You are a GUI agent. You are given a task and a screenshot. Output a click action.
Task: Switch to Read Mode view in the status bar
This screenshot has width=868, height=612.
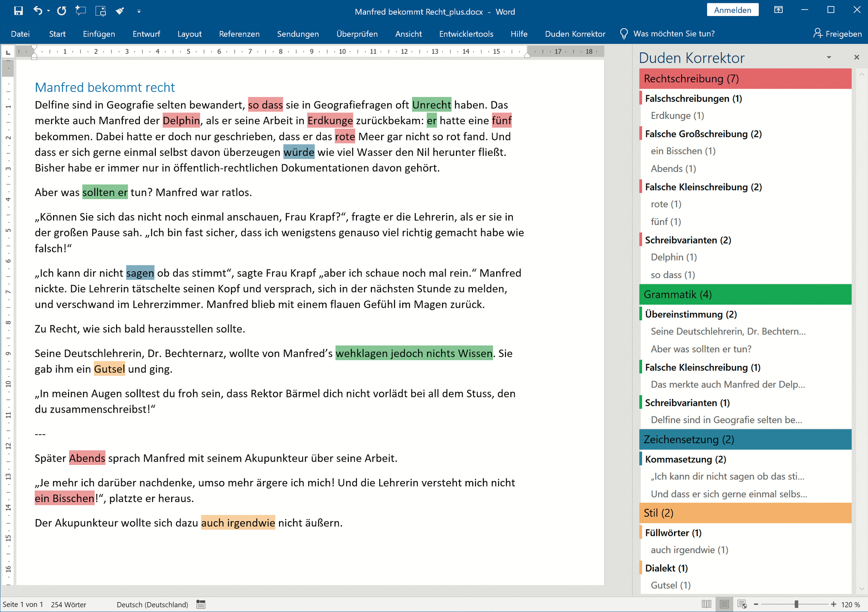[x=706, y=604]
